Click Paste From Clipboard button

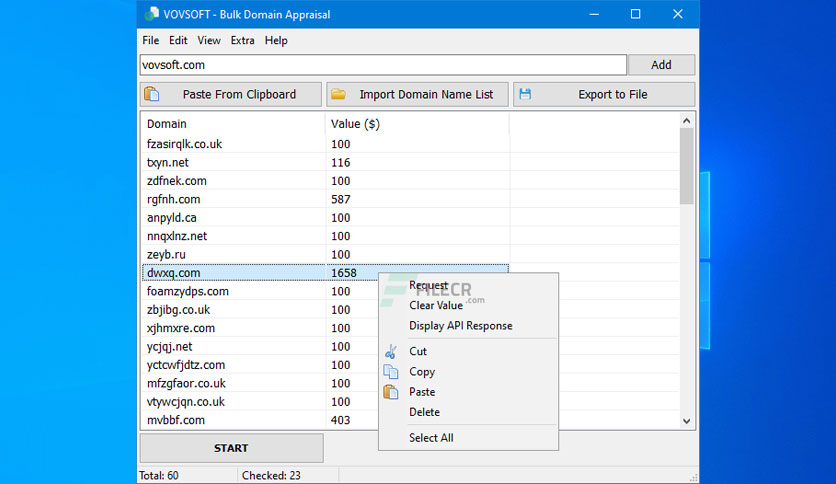231,94
